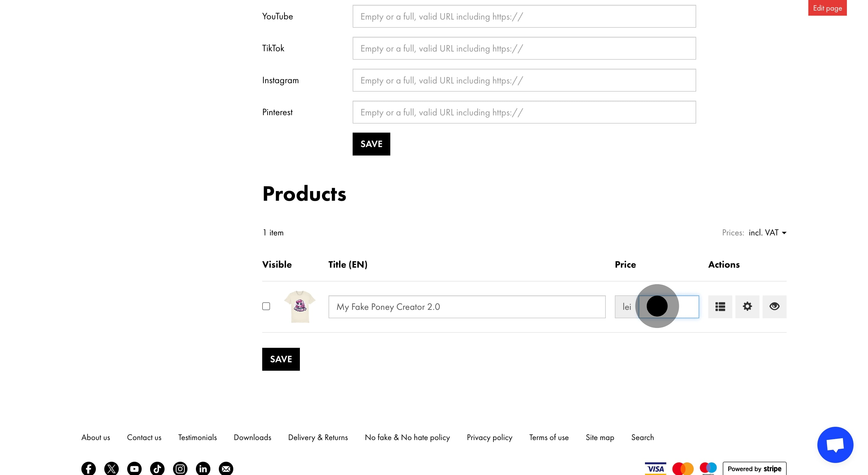Image resolution: width=868 pixels, height=475 pixels.
Task: Click the LinkedIn footer icon
Action: click(x=203, y=468)
